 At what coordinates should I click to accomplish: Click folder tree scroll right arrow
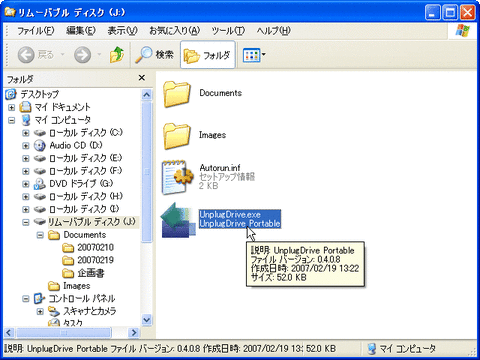[x=134, y=332]
